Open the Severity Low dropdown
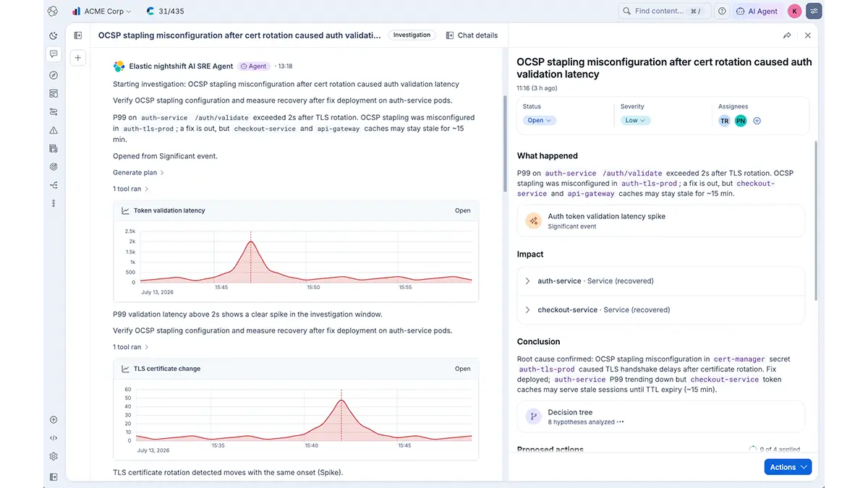This screenshot has height=488, width=868. (x=636, y=121)
